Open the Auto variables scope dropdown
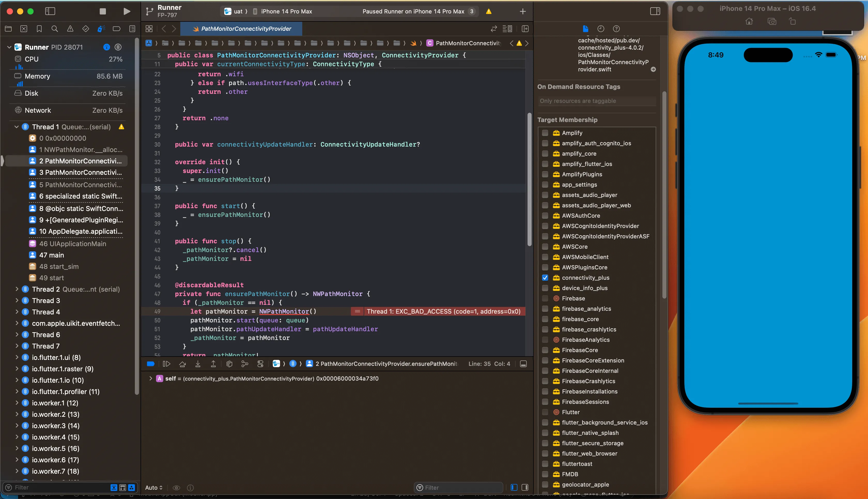 [154, 487]
